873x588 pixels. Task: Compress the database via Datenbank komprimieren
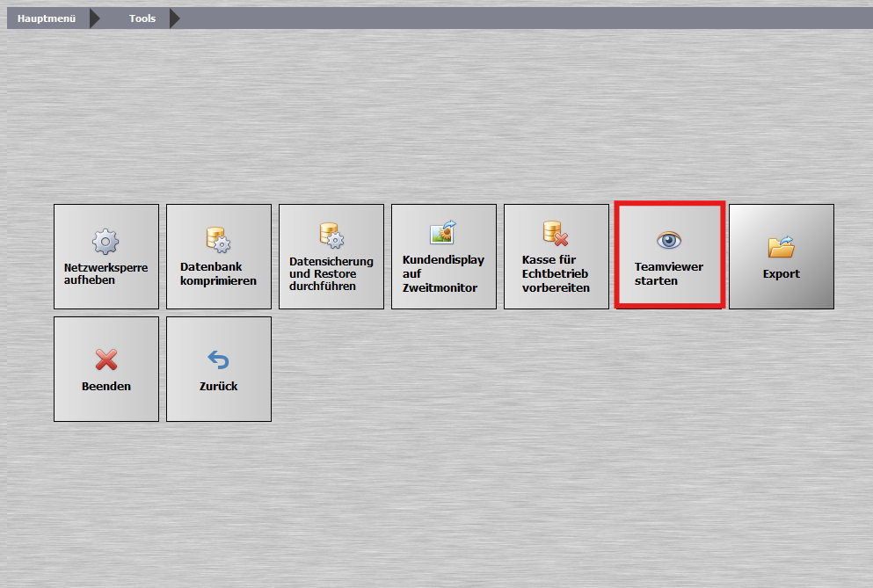[x=218, y=256]
